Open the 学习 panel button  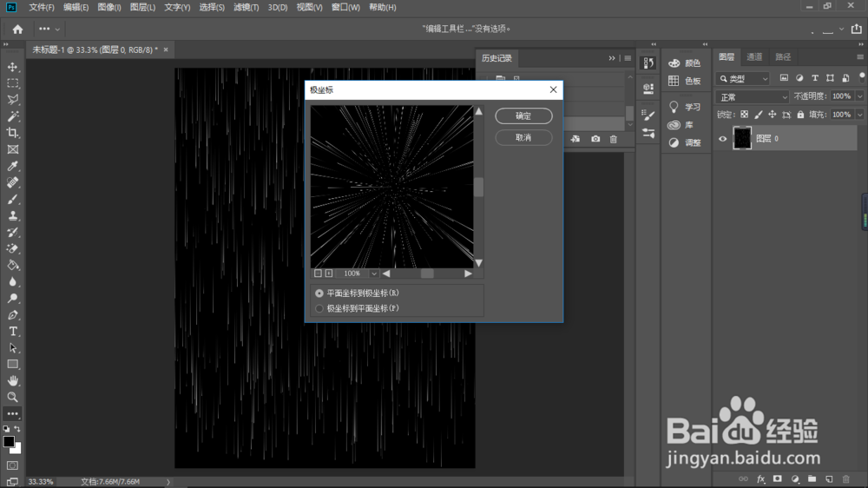tap(685, 107)
